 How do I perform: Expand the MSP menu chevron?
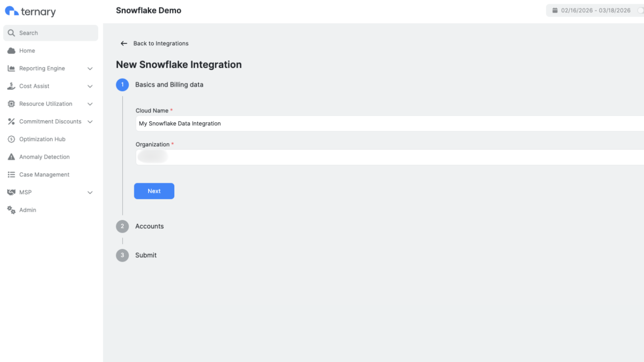coord(90,192)
